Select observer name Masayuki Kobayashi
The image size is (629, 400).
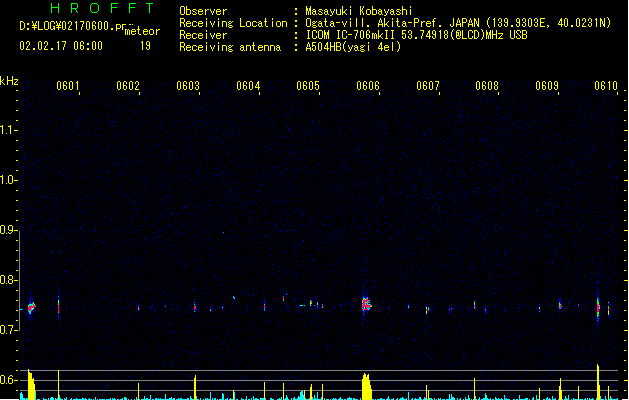(359, 11)
